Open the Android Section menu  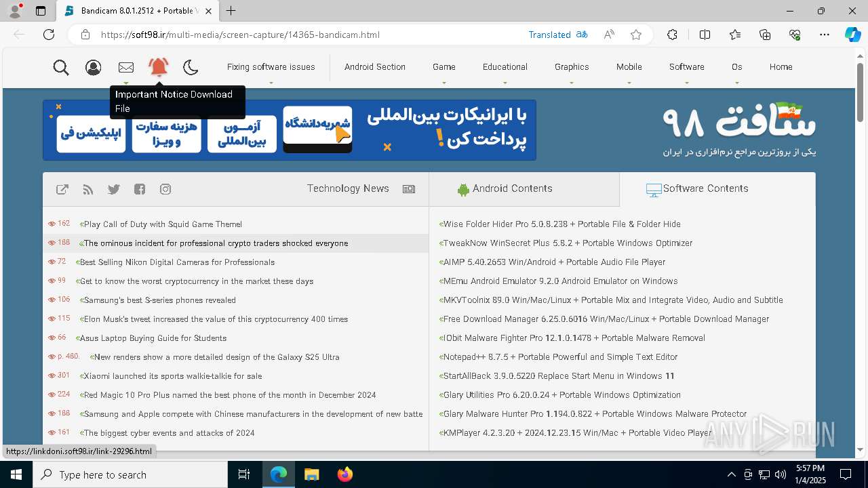pyautogui.click(x=375, y=67)
